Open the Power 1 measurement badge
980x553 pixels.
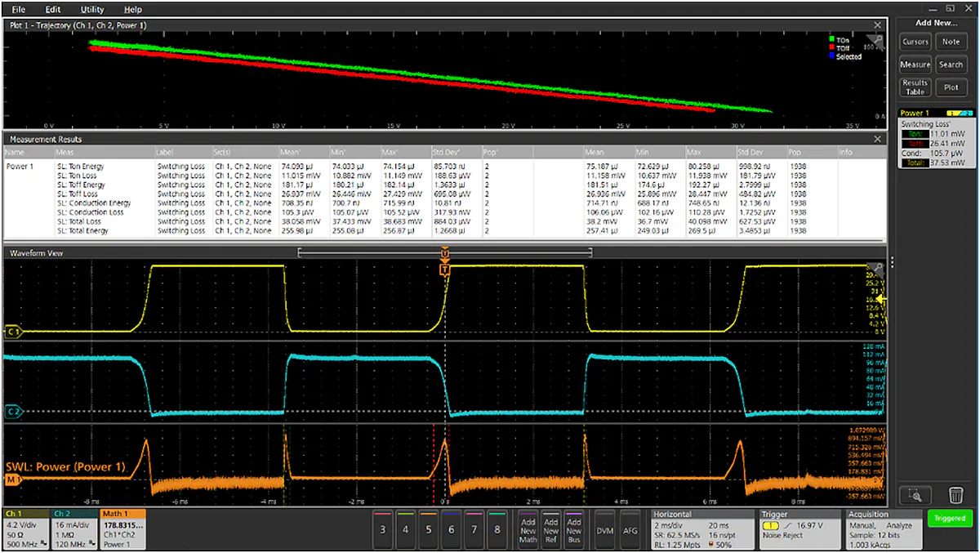935,139
